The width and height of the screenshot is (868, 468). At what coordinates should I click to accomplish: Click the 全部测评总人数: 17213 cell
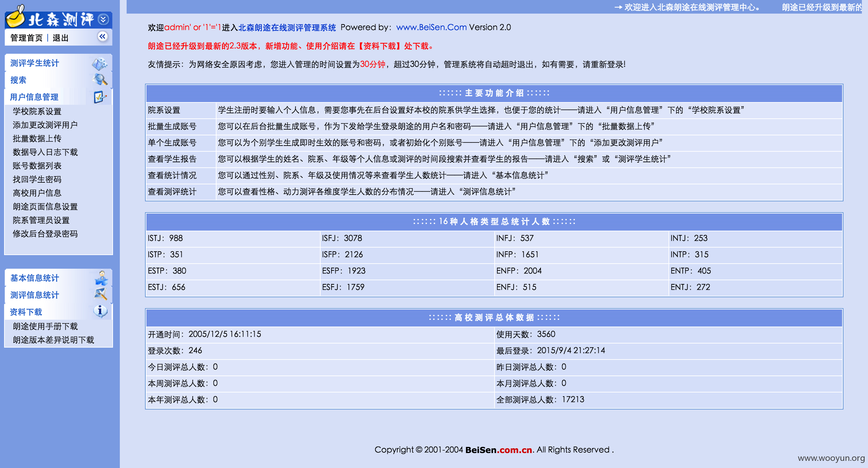click(669, 400)
